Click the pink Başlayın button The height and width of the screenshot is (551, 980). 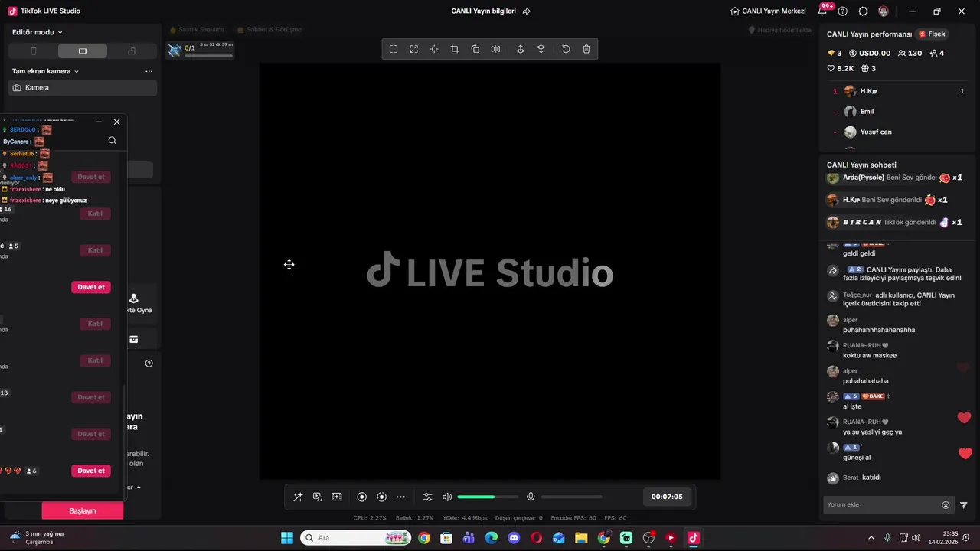click(x=83, y=510)
